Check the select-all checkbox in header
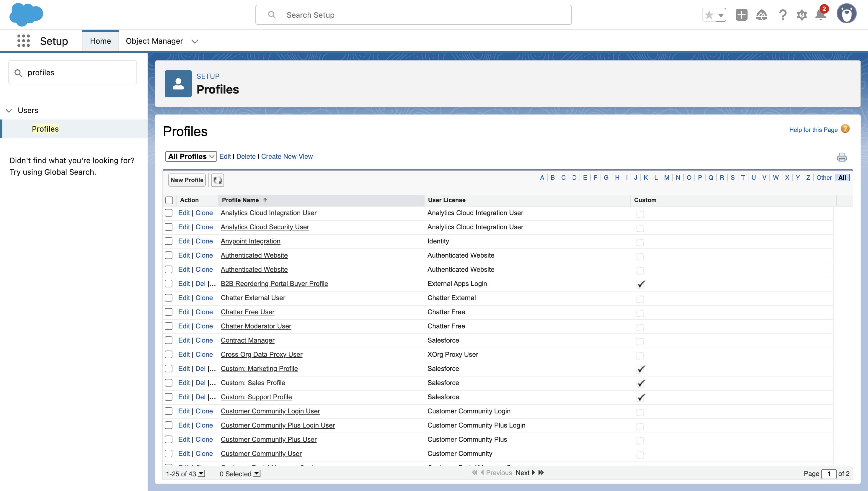This screenshot has height=491, width=868. pyautogui.click(x=169, y=200)
